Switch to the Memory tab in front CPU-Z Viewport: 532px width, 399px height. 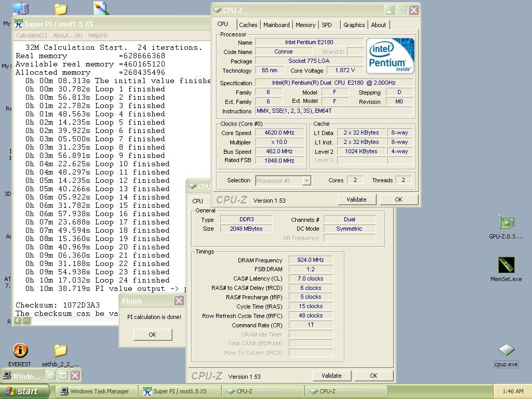305,25
